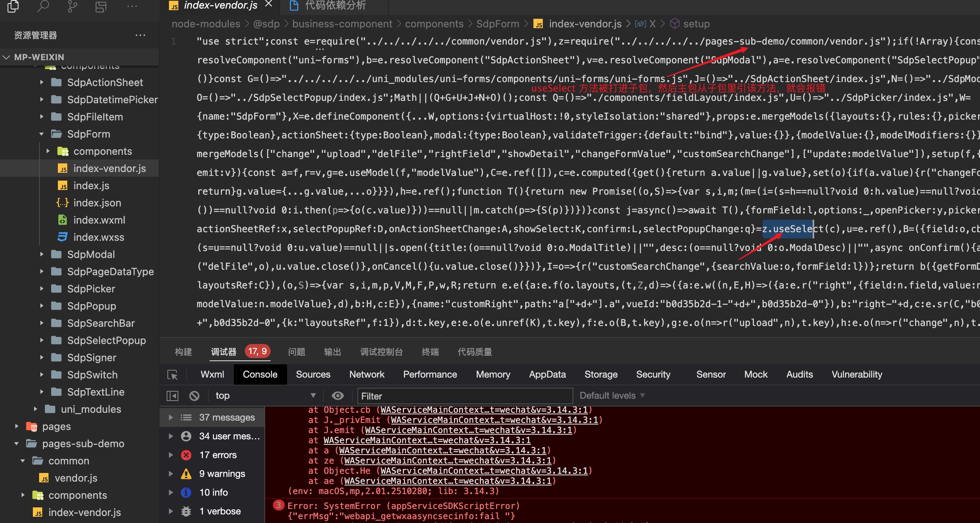The width and height of the screenshot is (980, 523).
Task: Open the search icon in activity bar
Action: click(43, 6)
